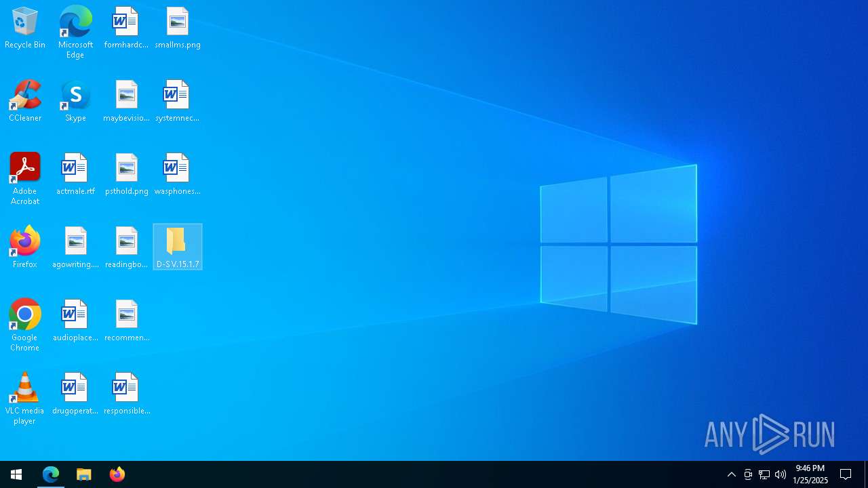Image resolution: width=868 pixels, height=488 pixels.
Task: Open File Explorer from the taskbar
Action: pyautogui.click(x=84, y=474)
